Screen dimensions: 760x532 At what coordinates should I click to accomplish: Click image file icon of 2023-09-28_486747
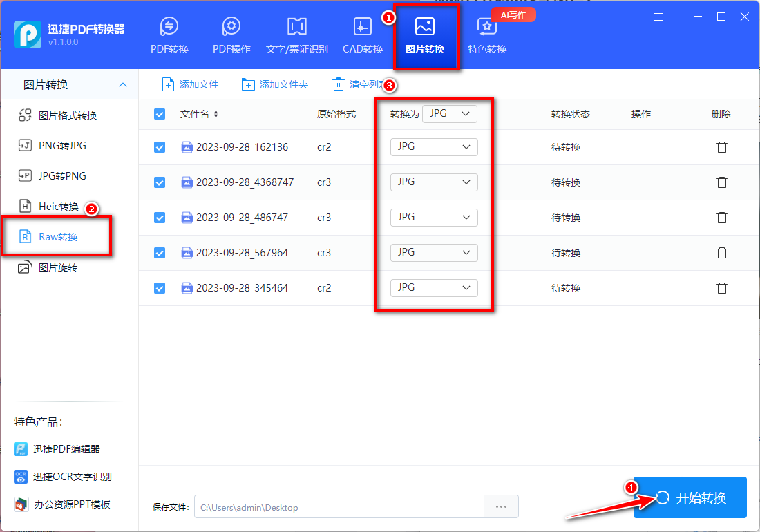[187, 218]
